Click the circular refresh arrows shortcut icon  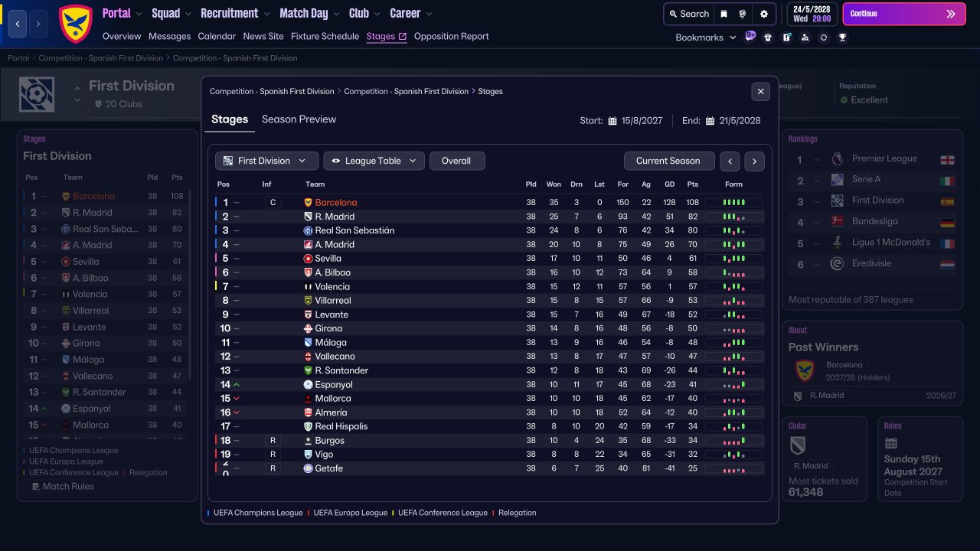coord(824,37)
